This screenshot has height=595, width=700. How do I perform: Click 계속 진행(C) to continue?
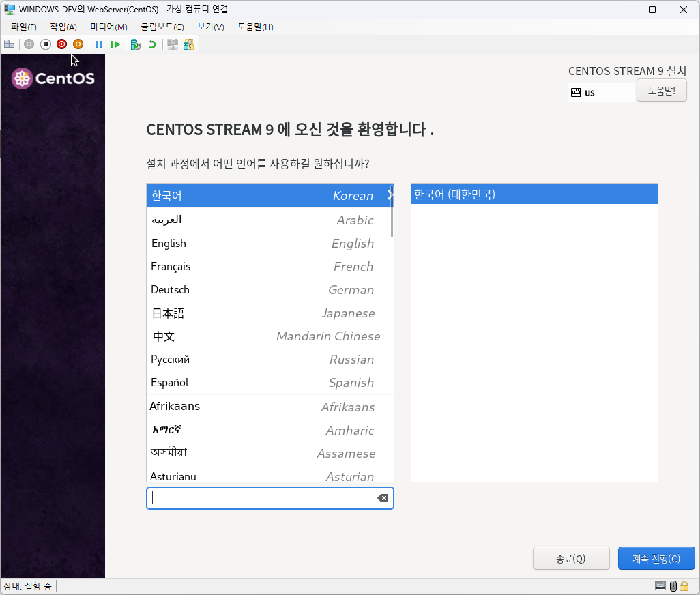point(656,558)
